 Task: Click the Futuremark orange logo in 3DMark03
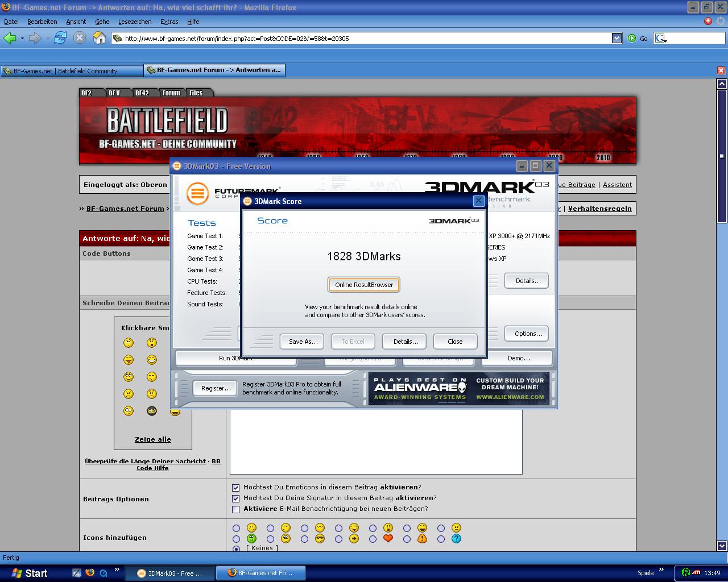click(198, 193)
